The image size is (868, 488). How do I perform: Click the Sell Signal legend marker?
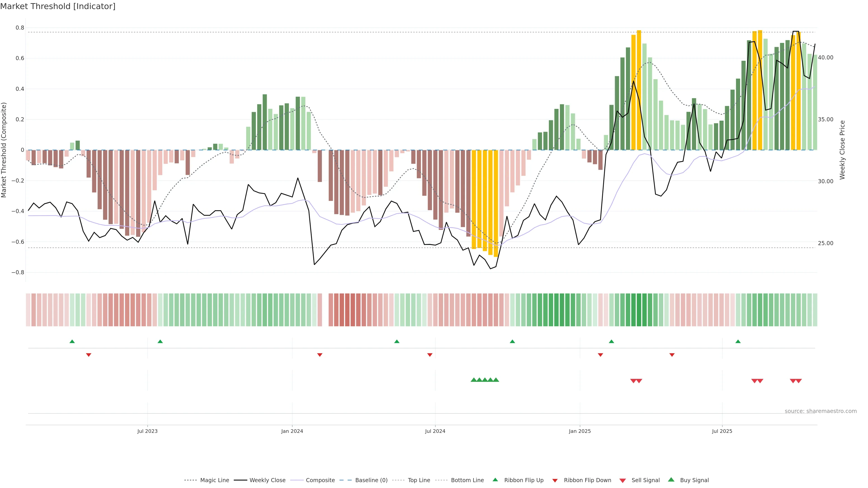pos(622,480)
